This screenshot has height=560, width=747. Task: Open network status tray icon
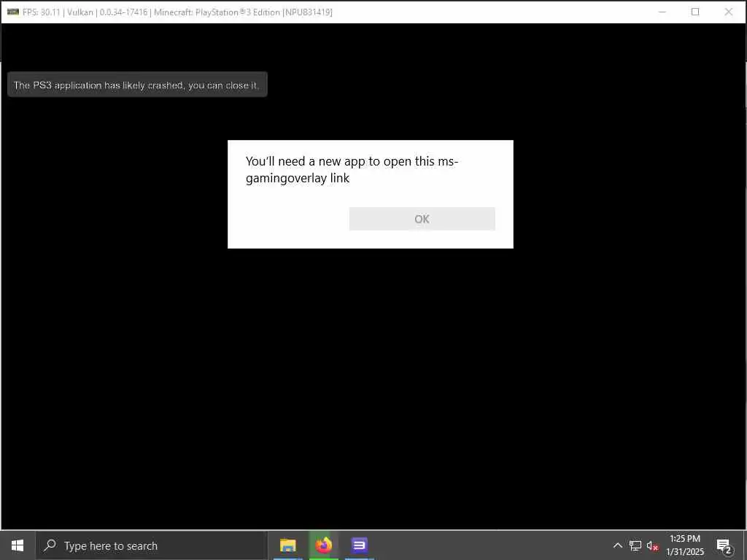[x=635, y=545]
